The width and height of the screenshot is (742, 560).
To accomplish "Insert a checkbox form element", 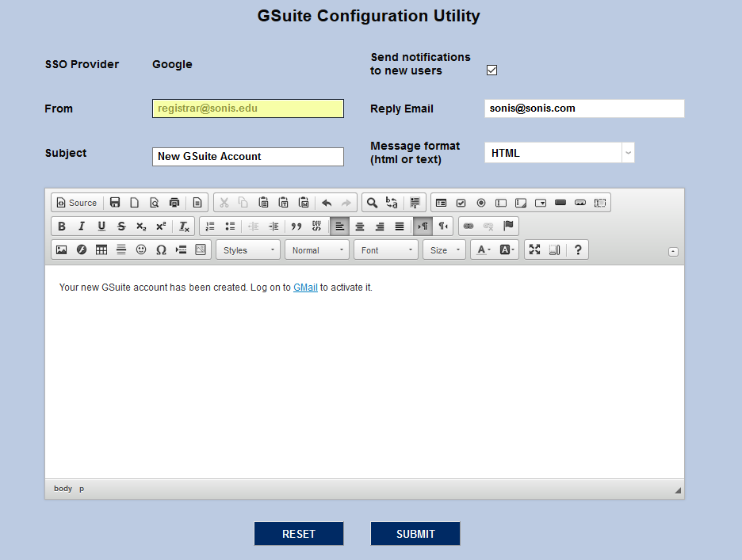I will tap(461, 202).
